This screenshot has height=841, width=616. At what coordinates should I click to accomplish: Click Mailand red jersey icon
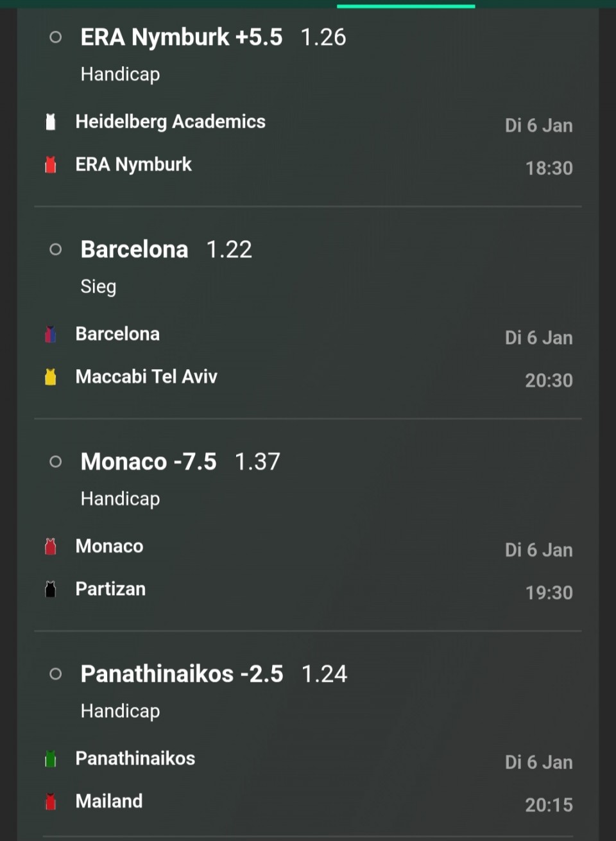pos(51,801)
